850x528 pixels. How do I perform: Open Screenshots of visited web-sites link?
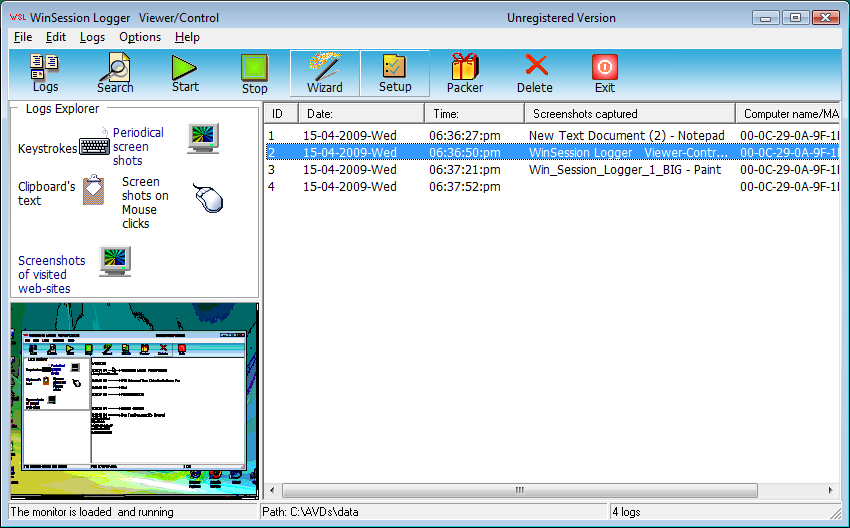coord(51,274)
